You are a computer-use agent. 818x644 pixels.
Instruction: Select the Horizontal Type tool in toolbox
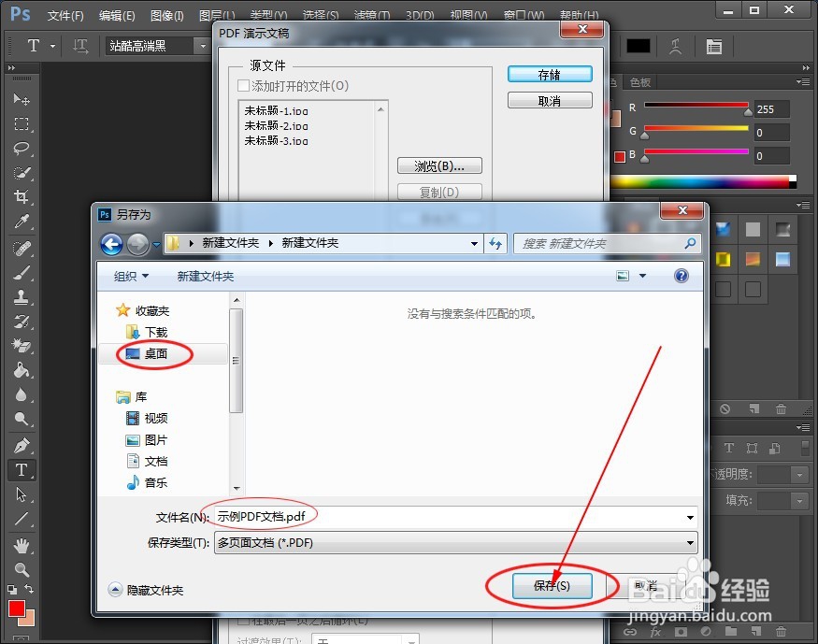click(x=22, y=470)
